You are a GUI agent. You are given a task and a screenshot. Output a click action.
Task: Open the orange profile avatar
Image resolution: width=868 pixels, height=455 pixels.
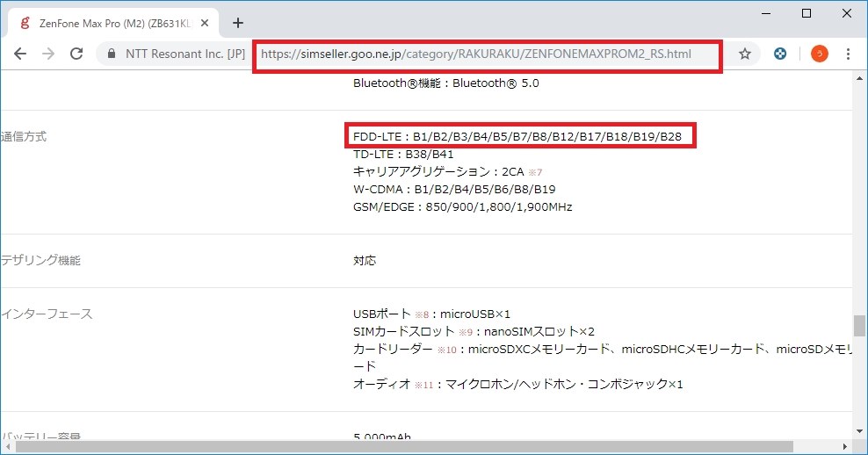tap(820, 54)
